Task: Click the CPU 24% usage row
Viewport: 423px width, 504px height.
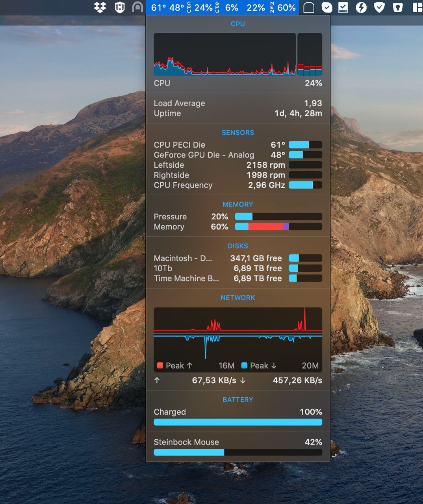Action: [x=238, y=83]
